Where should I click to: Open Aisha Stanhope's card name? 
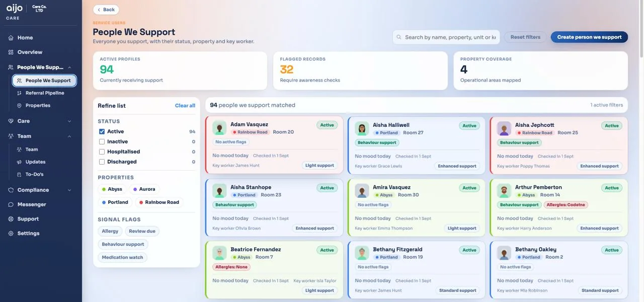coord(251,187)
